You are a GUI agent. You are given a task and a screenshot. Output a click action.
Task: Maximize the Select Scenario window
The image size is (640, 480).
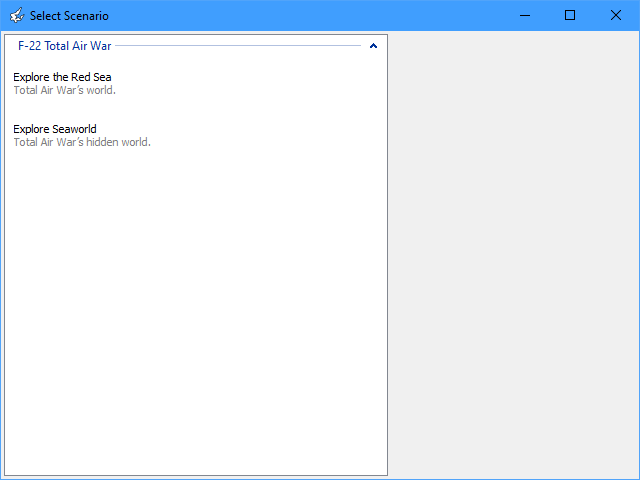coord(570,15)
